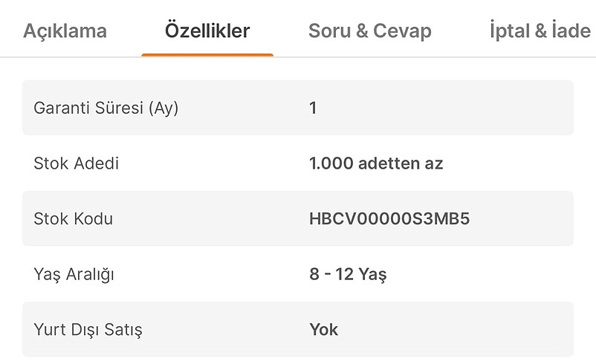Select the 1.000 adetten az stock value
The height and width of the screenshot is (364, 596).
(x=376, y=163)
